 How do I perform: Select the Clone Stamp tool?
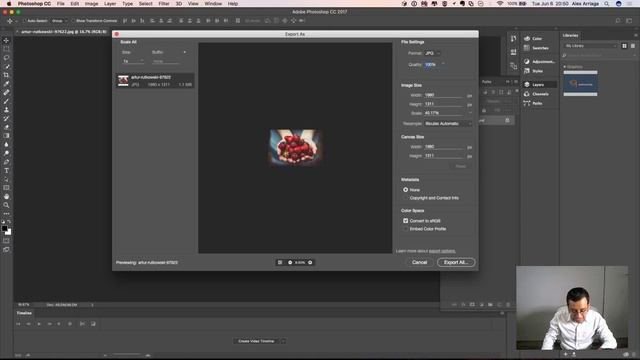click(x=6, y=109)
